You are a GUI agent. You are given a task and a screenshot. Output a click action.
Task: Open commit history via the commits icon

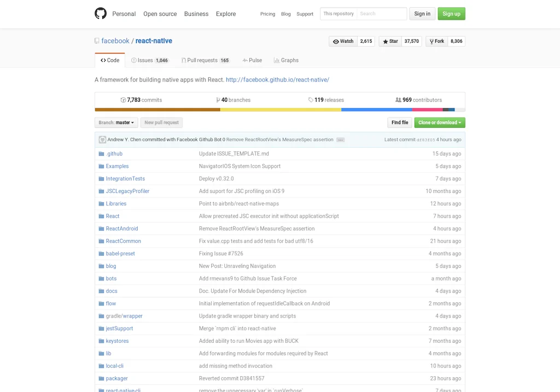(x=124, y=100)
